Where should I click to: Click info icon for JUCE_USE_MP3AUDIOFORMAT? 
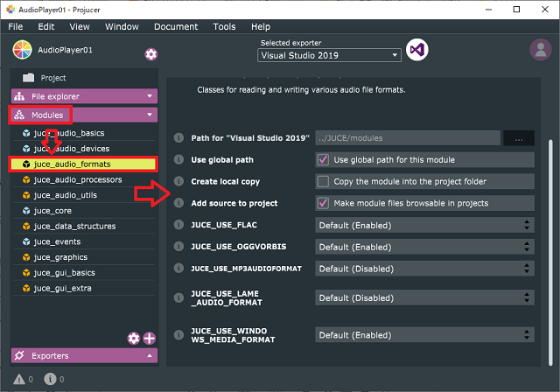[x=178, y=268]
